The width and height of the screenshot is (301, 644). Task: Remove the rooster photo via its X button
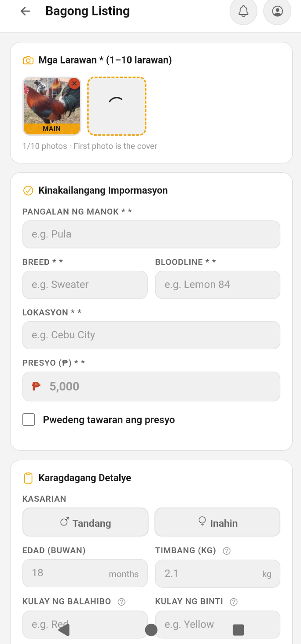click(x=74, y=83)
